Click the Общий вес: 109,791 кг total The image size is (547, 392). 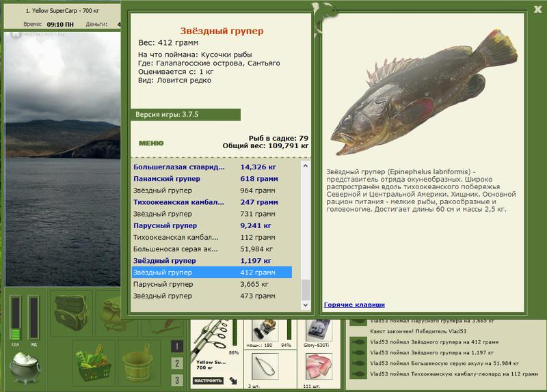click(265, 146)
